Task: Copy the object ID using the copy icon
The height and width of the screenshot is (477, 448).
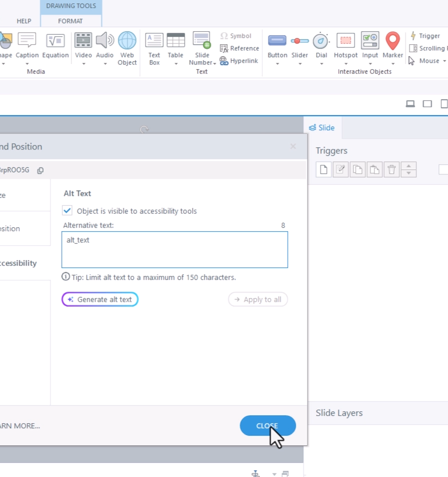Action: 40,170
